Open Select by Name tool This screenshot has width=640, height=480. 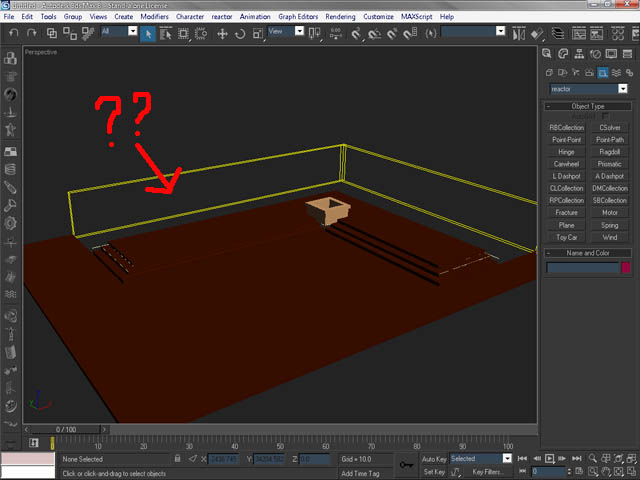[166, 33]
